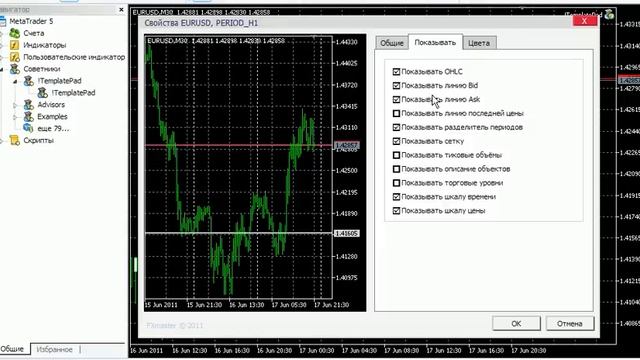Click the MetaTrader 5 root icon in Navigator

click(2, 21)
